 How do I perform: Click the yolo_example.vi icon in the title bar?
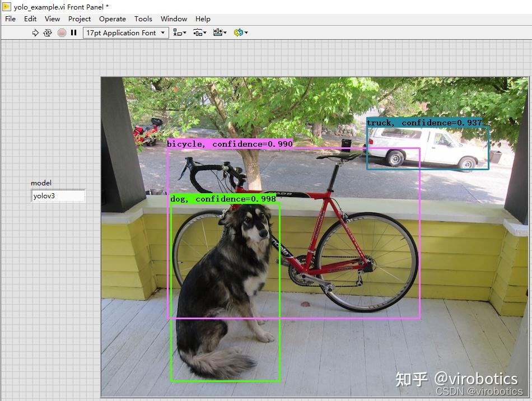[x=6, y=6]
